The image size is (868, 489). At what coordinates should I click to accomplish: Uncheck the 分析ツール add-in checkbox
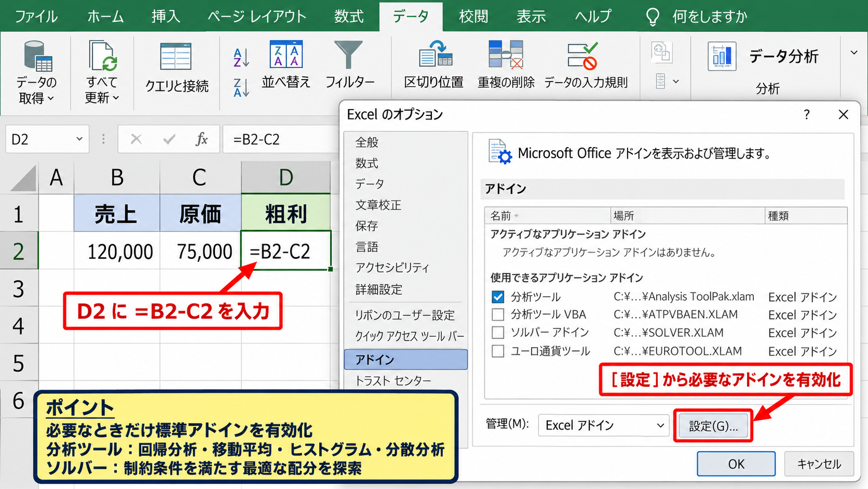[x=498, y=297]
